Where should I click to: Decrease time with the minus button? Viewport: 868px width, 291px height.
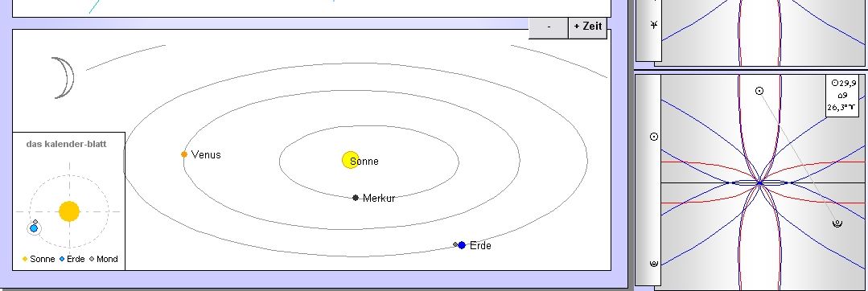click(x=549, y=27)
